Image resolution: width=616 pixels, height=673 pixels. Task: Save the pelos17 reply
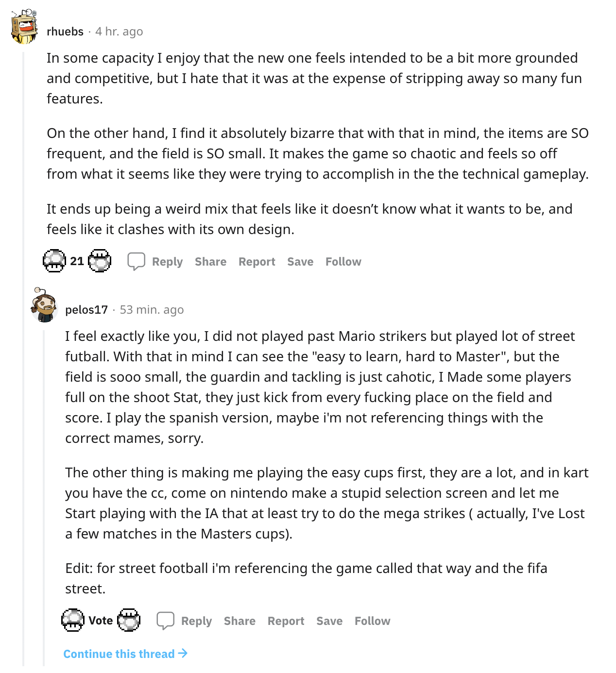[x=329, y=621]
